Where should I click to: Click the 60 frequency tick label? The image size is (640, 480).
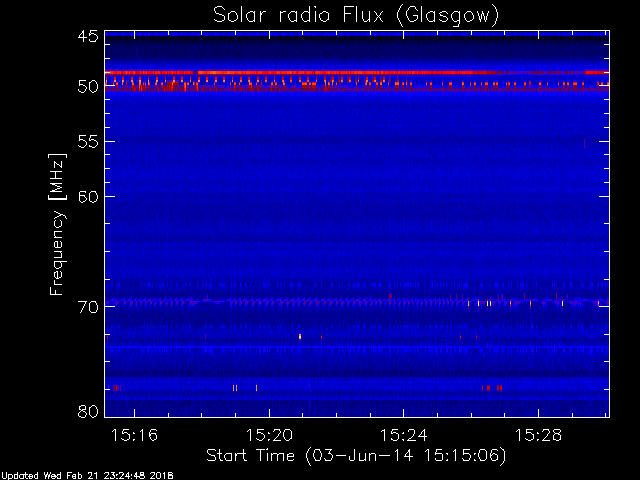[x=88, y=197]
